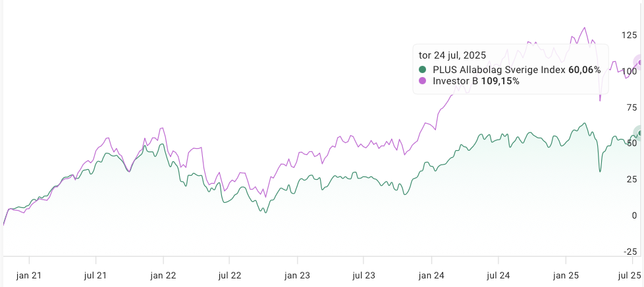Select 'jan 23' on the time axis
The width and height of the screenshot is (644, 287).
coord(297,275)
